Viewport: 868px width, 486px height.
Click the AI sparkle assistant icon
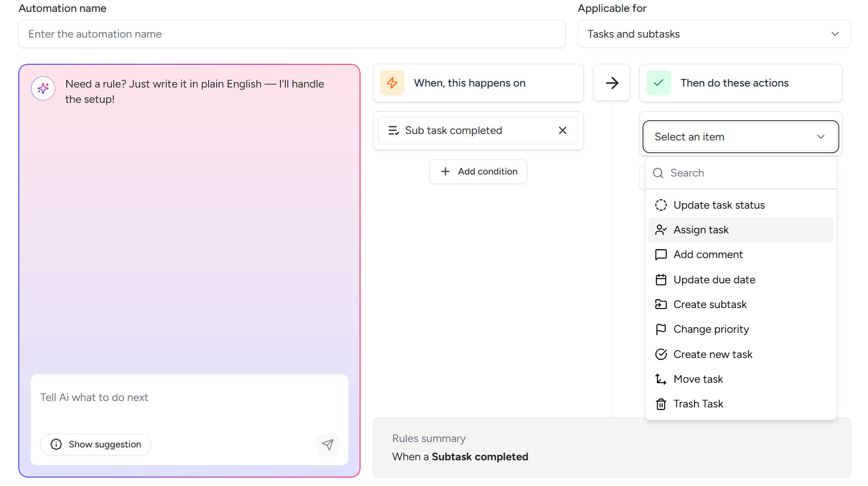pyautogui.click(x=43, y=88)
